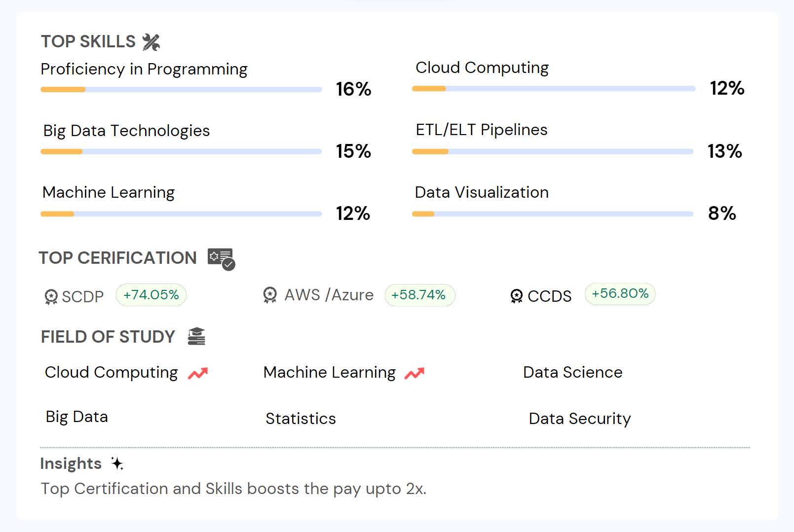This screenshot has height=532, width=794.
Task: Click the Proficiency in Programming progress bar
Action: [x=181, y=90]
